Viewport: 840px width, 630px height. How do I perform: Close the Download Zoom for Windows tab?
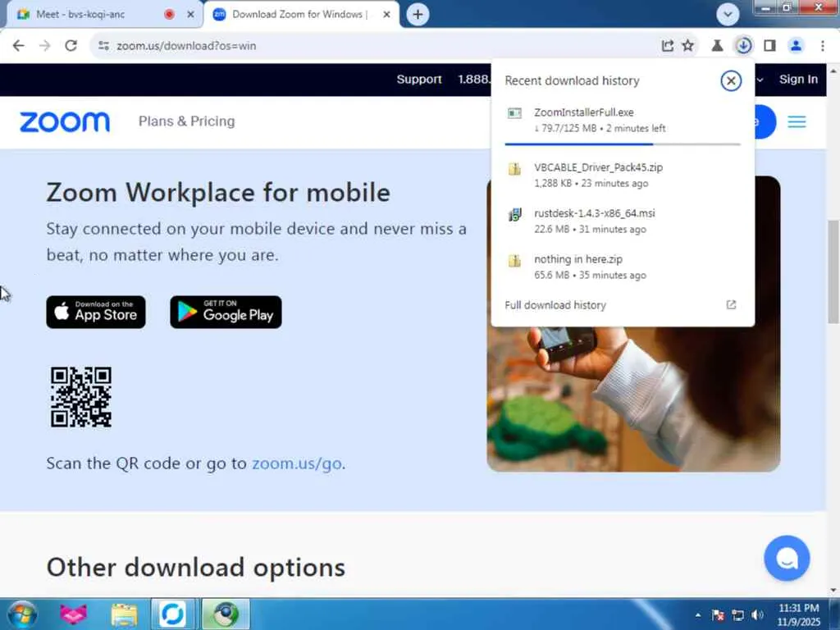click(386, 15)
